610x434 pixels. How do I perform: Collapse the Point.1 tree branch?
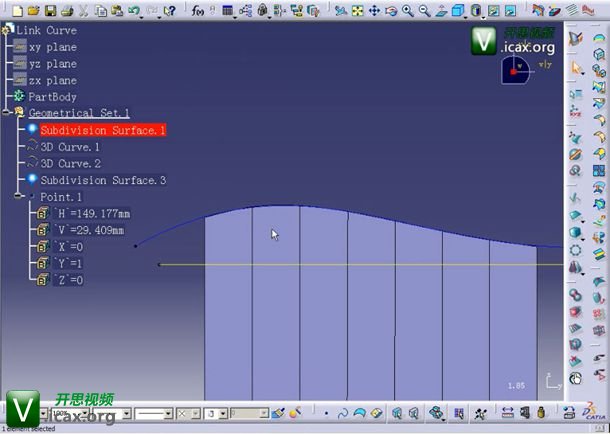point(19,197)
